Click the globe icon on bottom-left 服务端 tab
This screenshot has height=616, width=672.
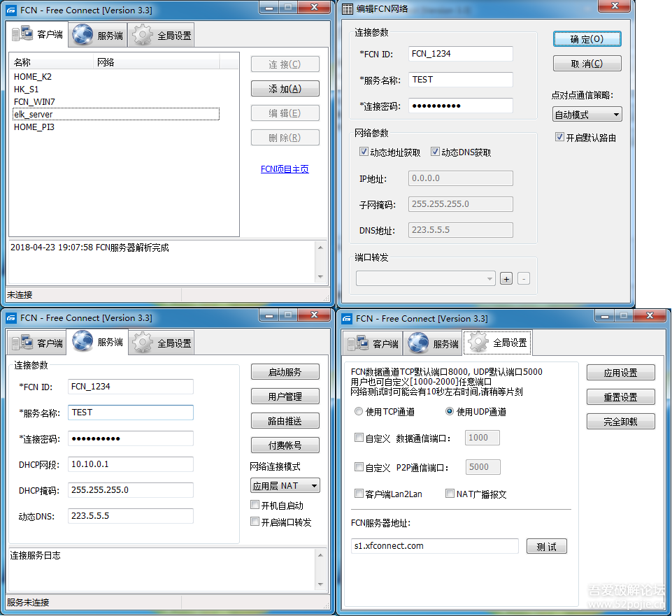[83, 342]
